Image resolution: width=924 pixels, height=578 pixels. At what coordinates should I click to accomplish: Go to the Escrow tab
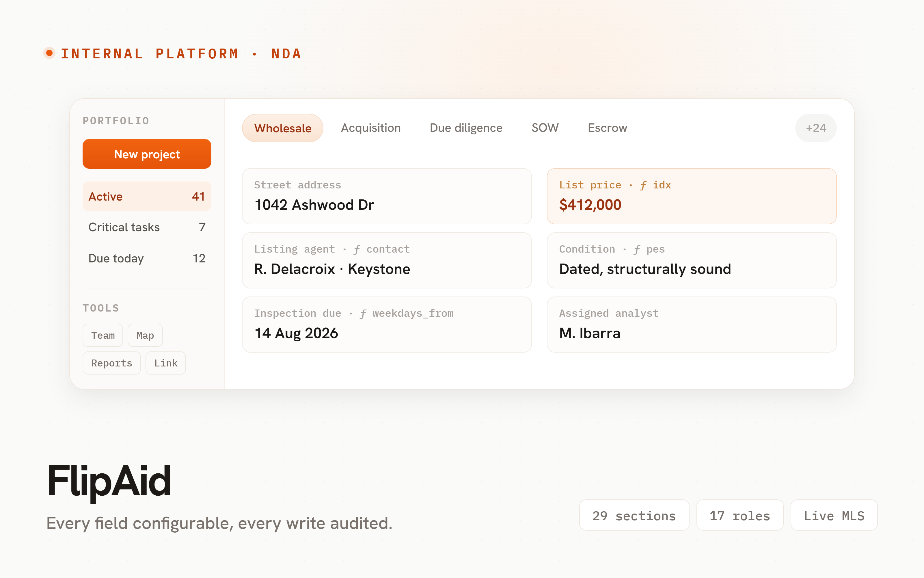pos(608,128)
